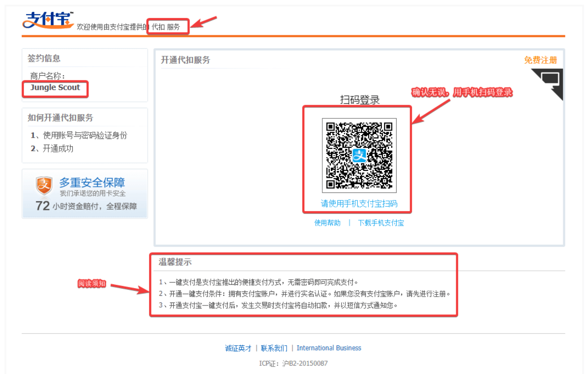The width and height of the screenshot is (588, 374).
Task: Click the 多重安全保障 banner title
Action: (92, 182)
